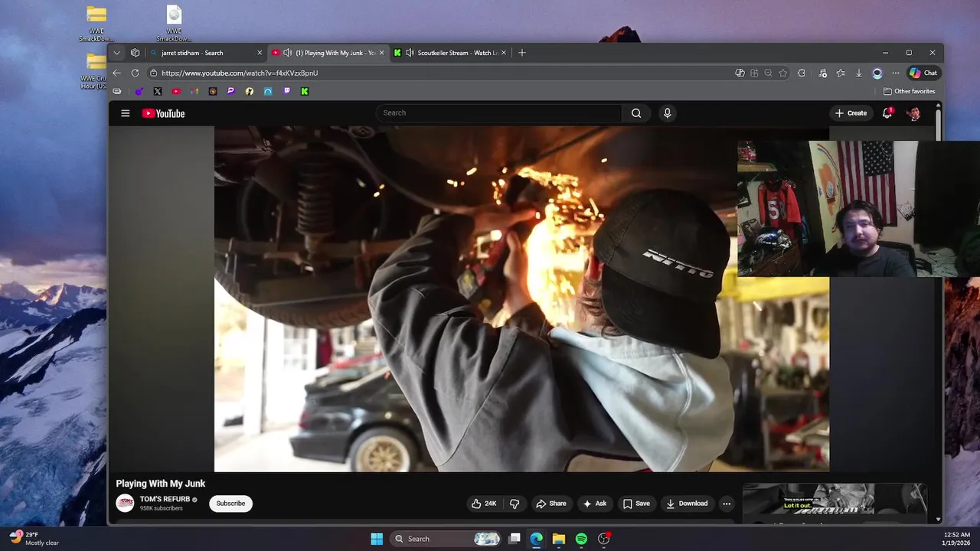
Task: Go back with browser back arrow
Action: point(116,73)
